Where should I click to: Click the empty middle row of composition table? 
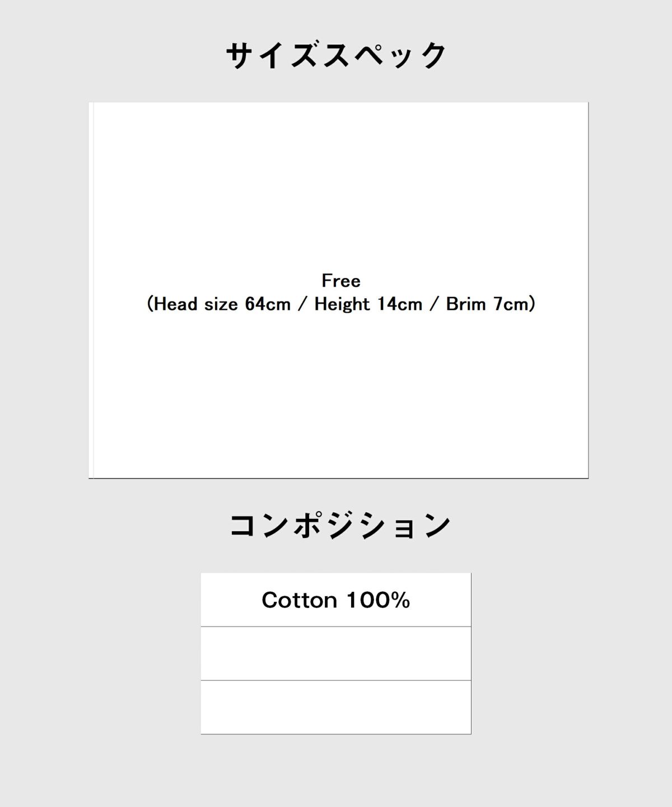click(336, 653)
